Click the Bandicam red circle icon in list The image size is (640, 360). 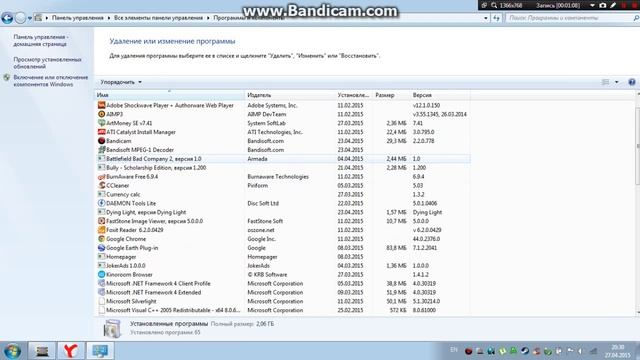point(102,141)
